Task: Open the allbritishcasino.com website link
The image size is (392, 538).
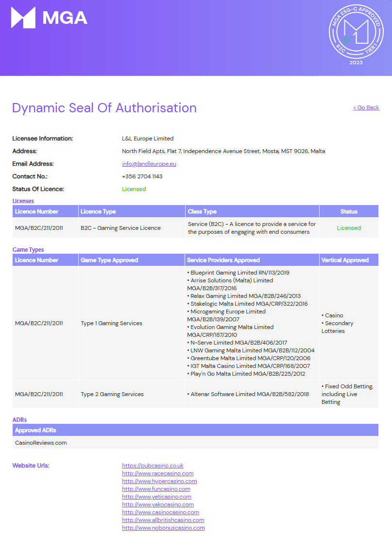Action: point(163,520)
